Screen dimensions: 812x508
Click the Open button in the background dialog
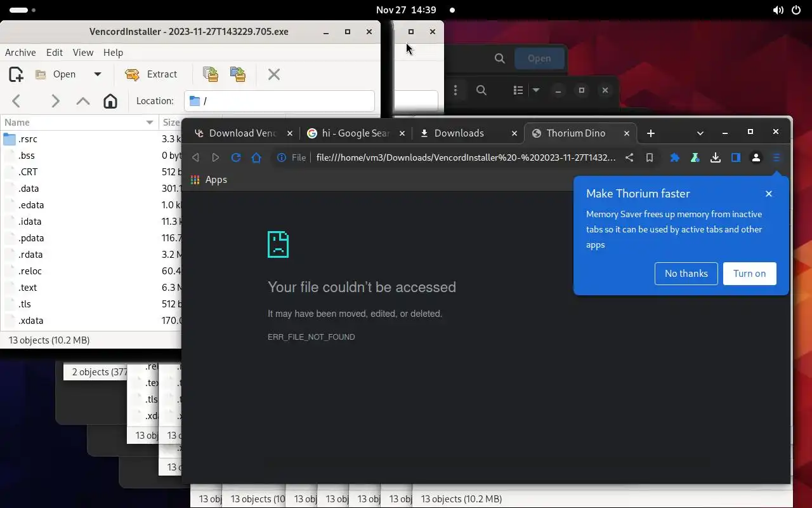coord(539,58)
